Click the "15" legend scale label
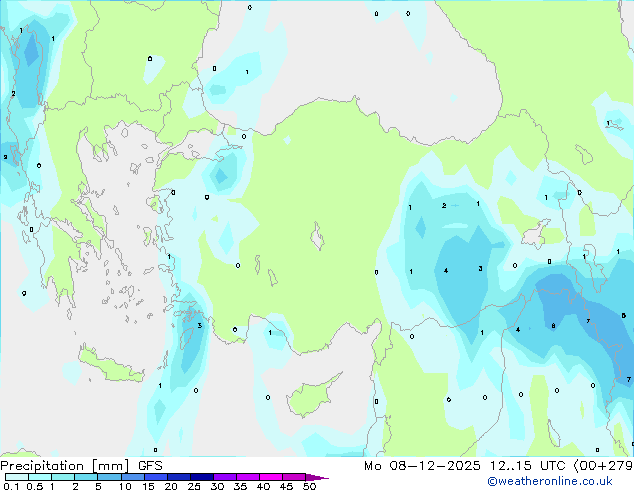This screenshot has height=490, width=634. [x=148, y=486]
